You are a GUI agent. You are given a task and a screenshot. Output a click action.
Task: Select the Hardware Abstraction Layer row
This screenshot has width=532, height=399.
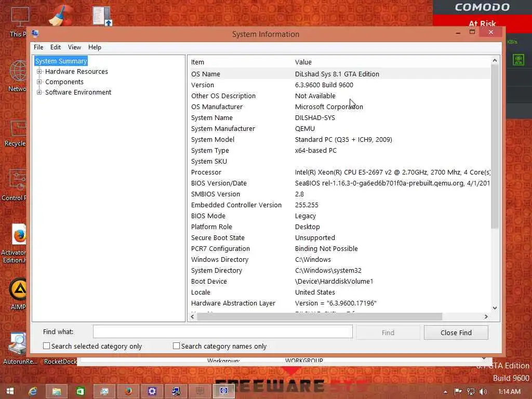tap(339, 303)
